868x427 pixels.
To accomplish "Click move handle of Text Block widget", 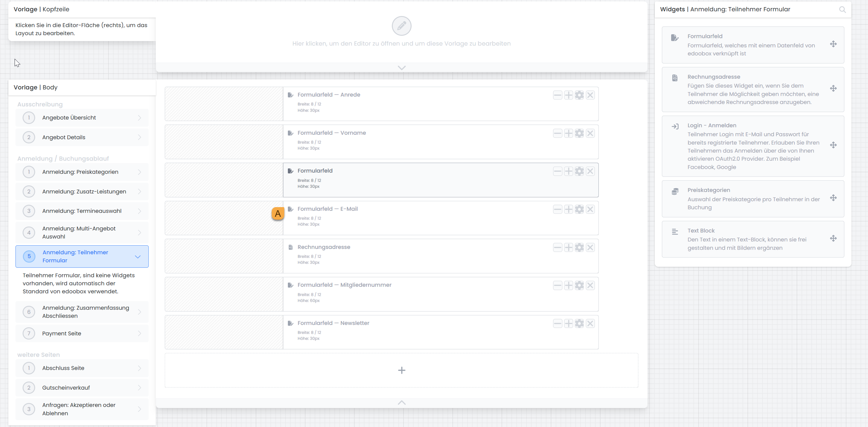I will (833, 239).
